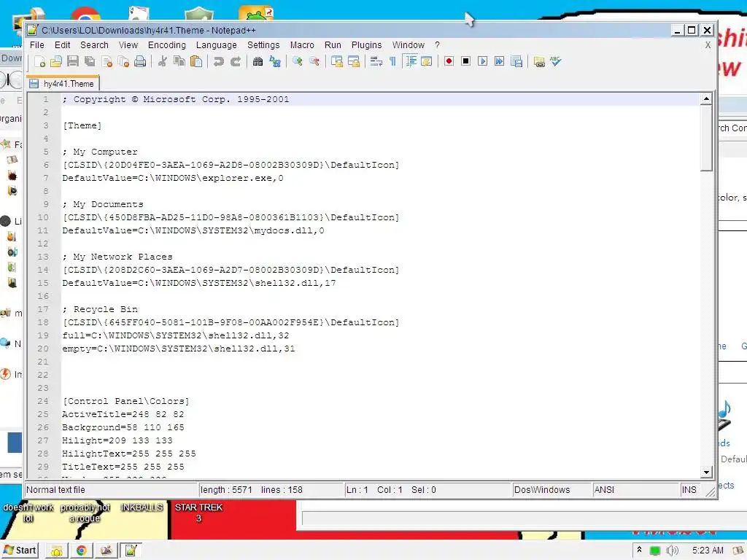Click the Copy toolbar icon

click(179, 61)
